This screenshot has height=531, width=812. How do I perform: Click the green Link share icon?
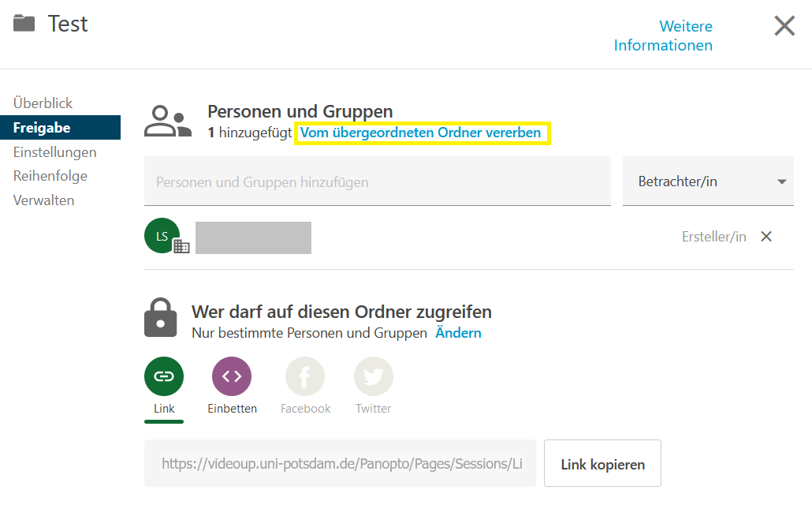(164, 376)
